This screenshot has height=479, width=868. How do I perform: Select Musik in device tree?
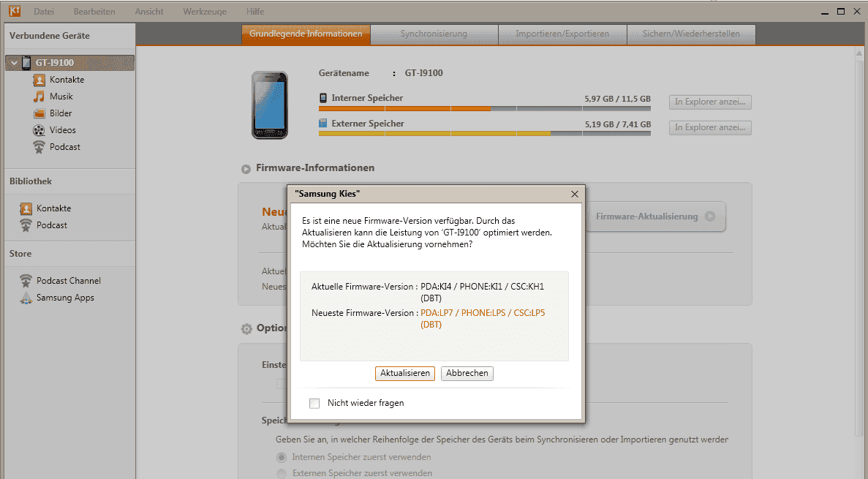pos(61,97)
